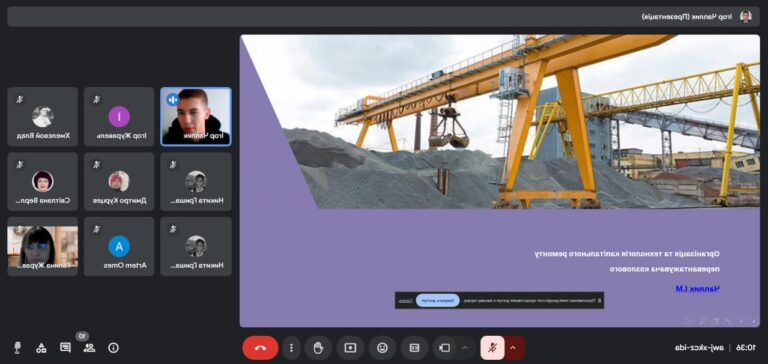Image resolution: width=768 pixels, height=364 pixels.
Task: Click muted mic icon on Artem Omes tile
Action: 96,229
